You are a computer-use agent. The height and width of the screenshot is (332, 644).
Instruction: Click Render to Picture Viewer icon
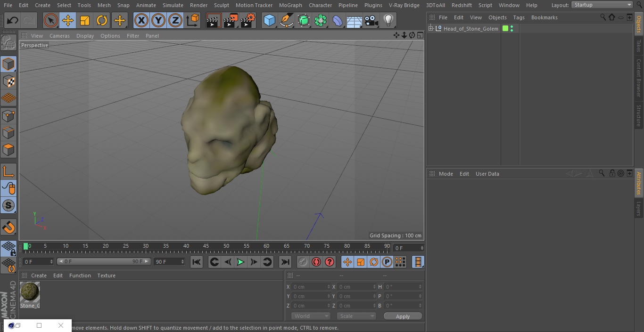[x=231, y=20]
